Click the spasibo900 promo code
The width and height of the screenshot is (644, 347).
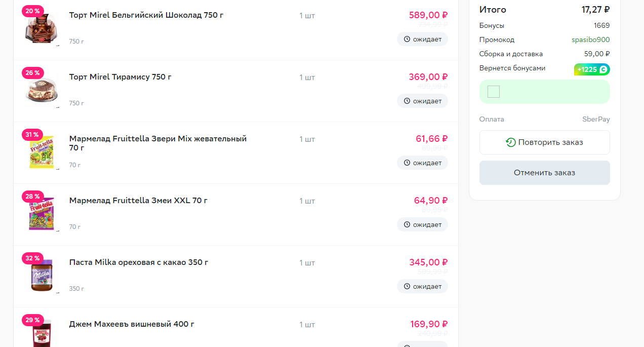click(x=591, y=40)
